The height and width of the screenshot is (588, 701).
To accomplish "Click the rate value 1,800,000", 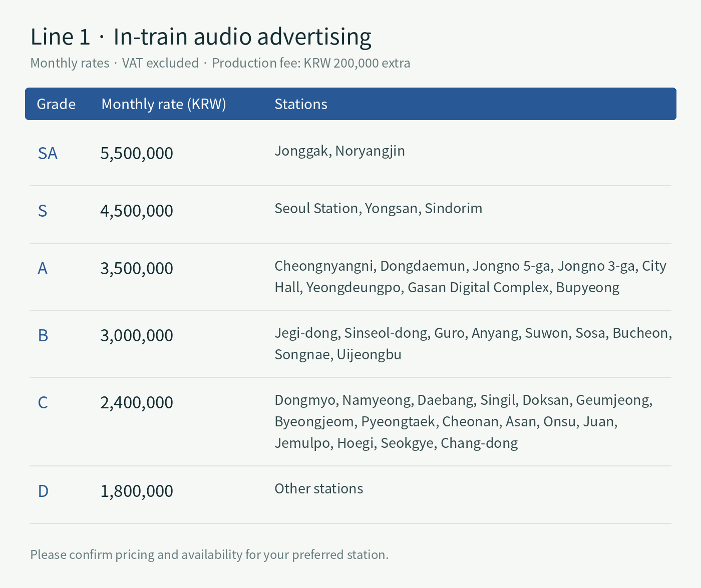I will [x=137, y=491].
